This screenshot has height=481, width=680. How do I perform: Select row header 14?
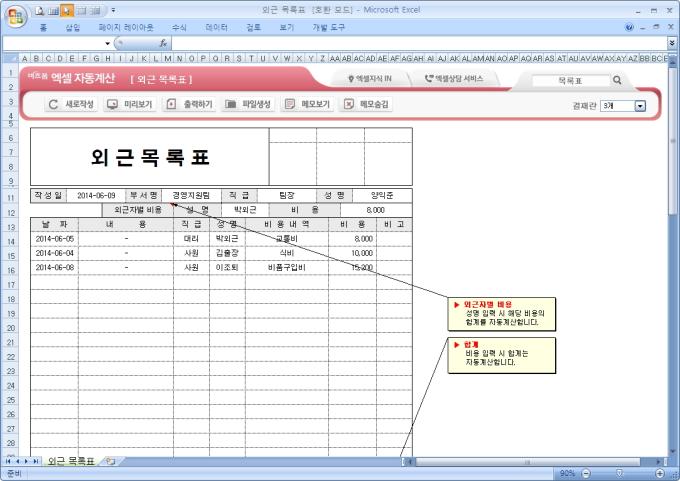tap(11, 242)
